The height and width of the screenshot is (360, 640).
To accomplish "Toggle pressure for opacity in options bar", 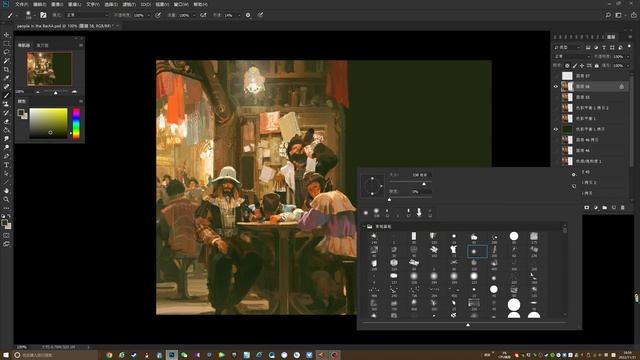I will 158,15.
